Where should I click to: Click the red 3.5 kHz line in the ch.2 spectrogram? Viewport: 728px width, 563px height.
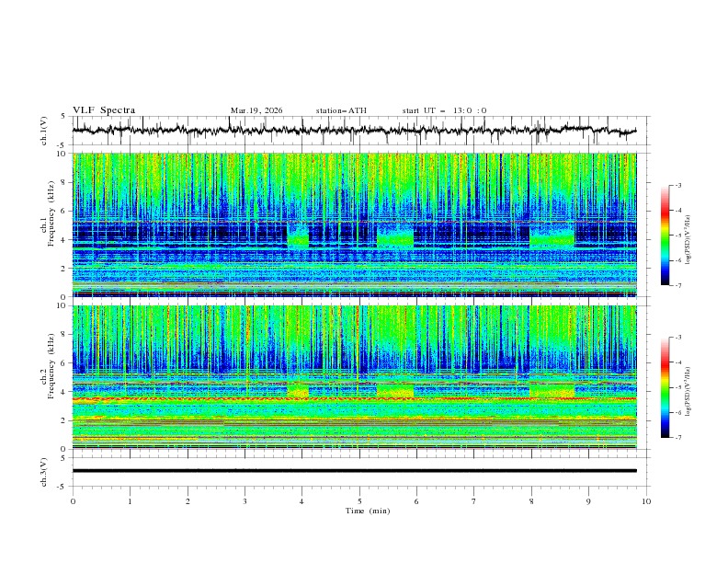pyautogui.click(x=354, y=399)
